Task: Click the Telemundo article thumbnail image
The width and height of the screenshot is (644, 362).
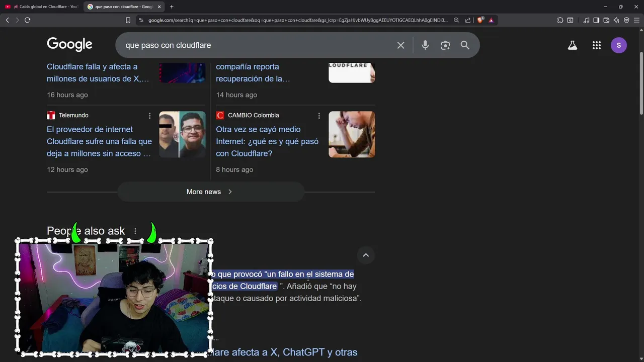Action: (182, 134)
